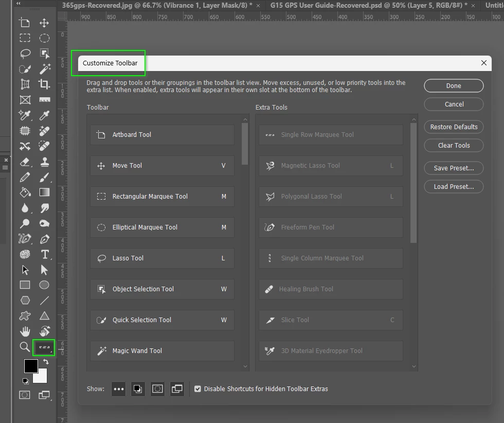Close the 365gps-Recovered.jpg document tab
504x423 pixels.
258,6
